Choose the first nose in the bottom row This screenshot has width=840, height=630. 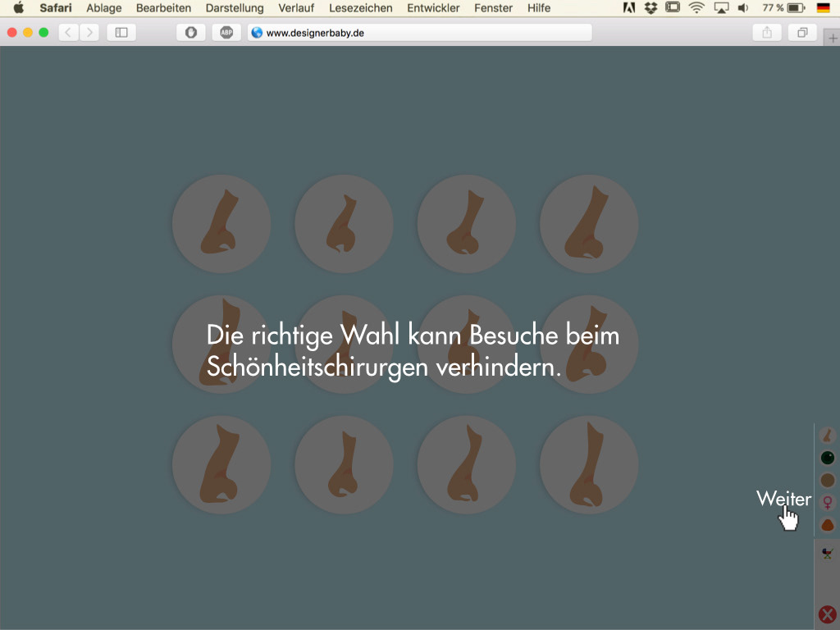[x=221, y=465]
